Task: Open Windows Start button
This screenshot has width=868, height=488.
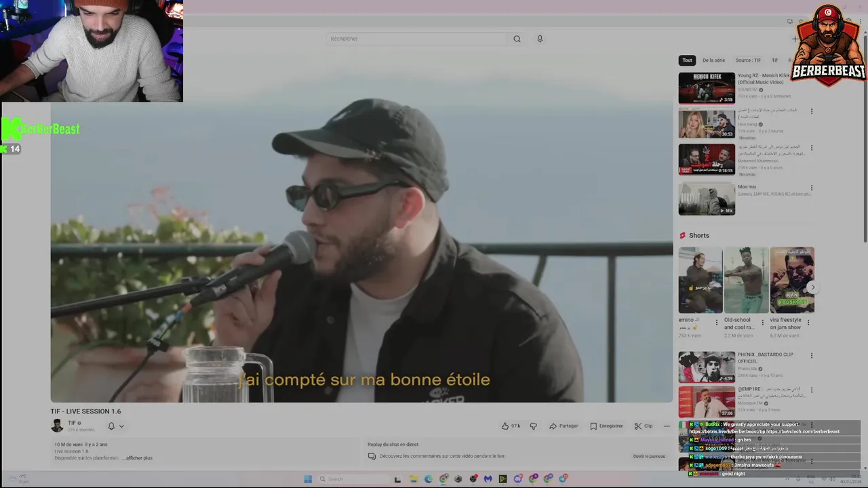Action: pyautogui.click(x=307, y=479)
